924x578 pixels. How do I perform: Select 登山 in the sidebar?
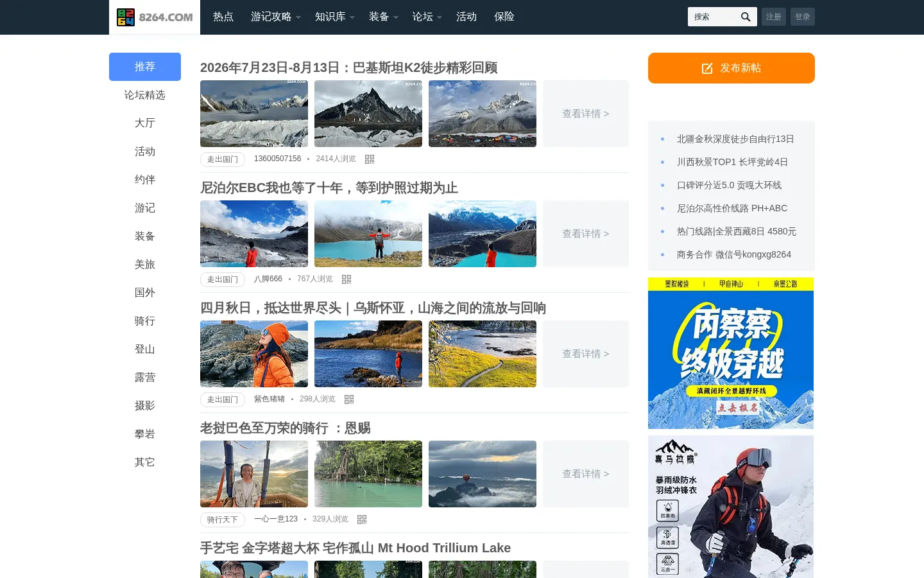145,349
